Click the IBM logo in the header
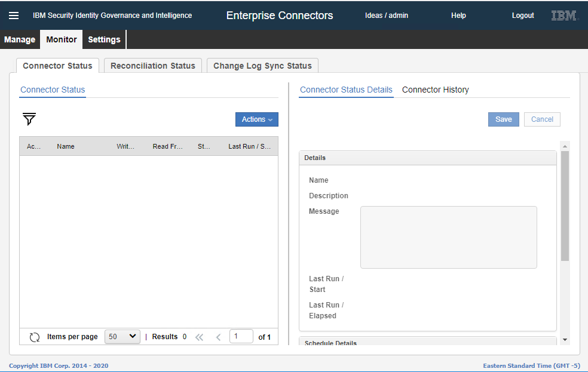Viewport: 588px width, 372px height. click(x=562, y=16)
